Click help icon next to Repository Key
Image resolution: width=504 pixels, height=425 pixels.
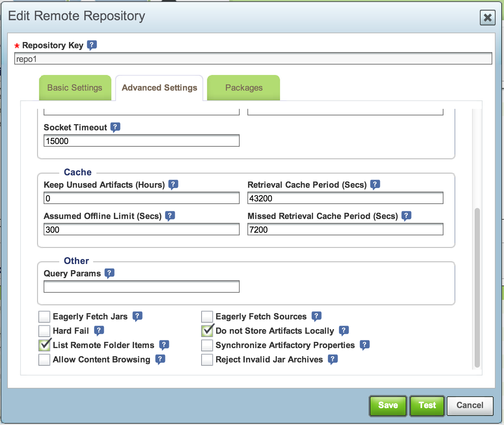pyautogui.click(x=92, y=45)
